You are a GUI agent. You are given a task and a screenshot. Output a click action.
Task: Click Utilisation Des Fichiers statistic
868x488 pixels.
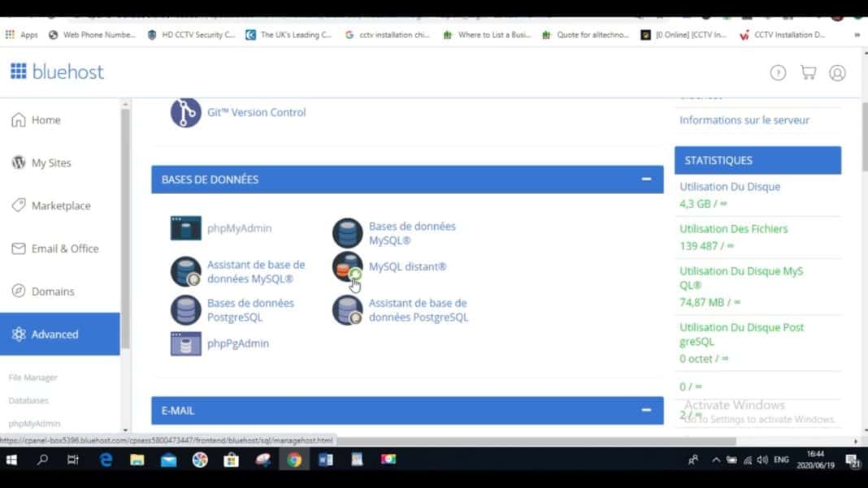[x=733, y=228]
